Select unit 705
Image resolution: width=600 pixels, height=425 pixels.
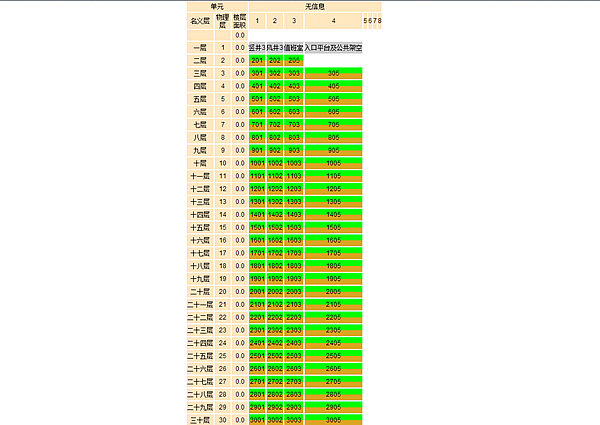point(333,125)
